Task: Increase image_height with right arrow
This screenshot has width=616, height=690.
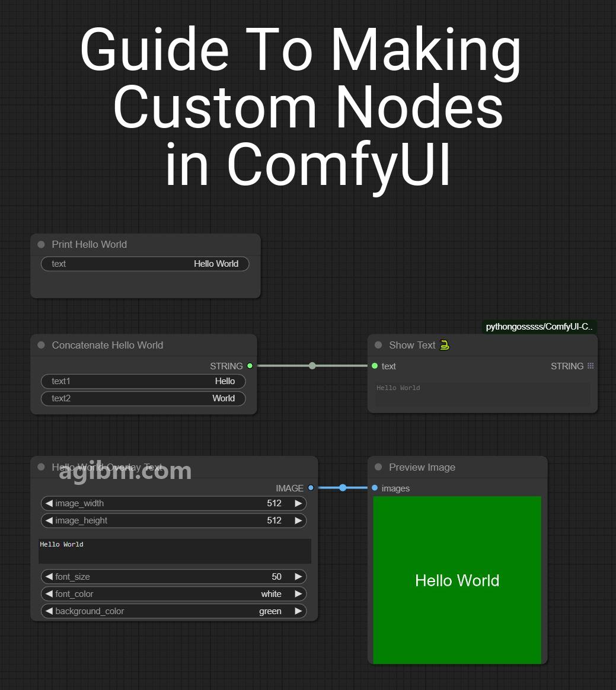Action: coord(298,520)
